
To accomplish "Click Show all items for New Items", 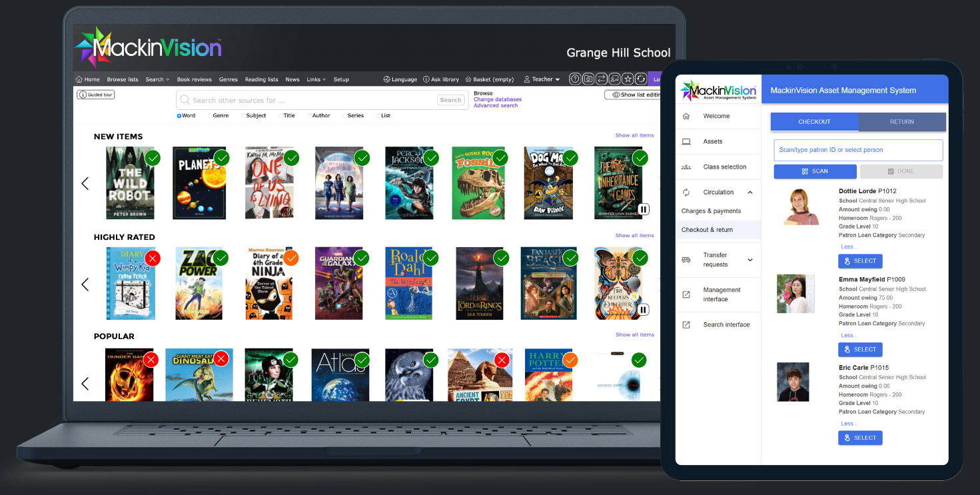I will click(x=634, y=135).
